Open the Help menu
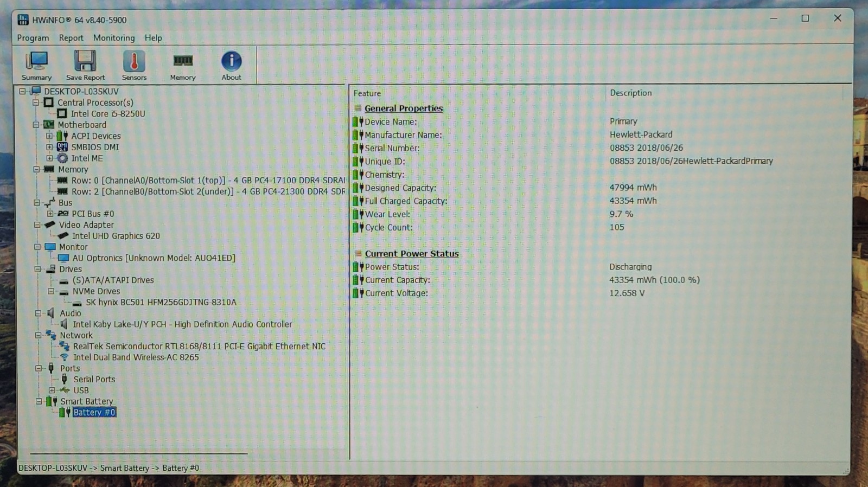Viewport: 868px width, 487px height. point(153,38)
